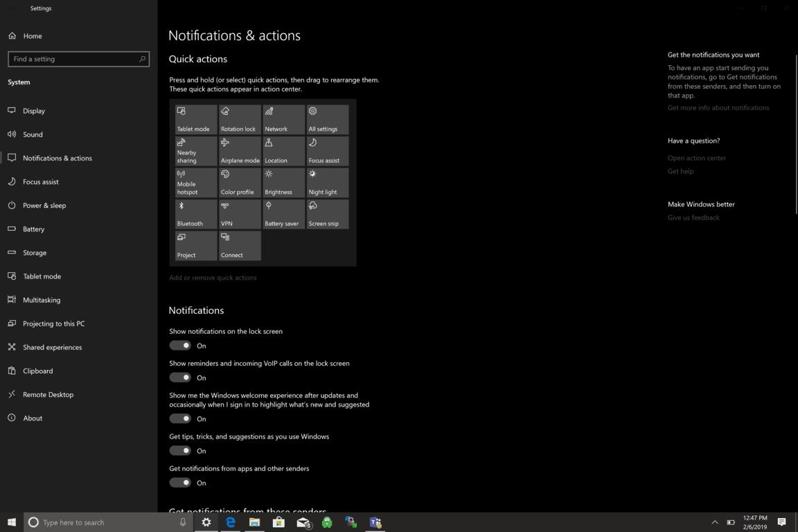Select the Screen snip quick action
This screenshot has width=798, height=532.
point(327,213)
